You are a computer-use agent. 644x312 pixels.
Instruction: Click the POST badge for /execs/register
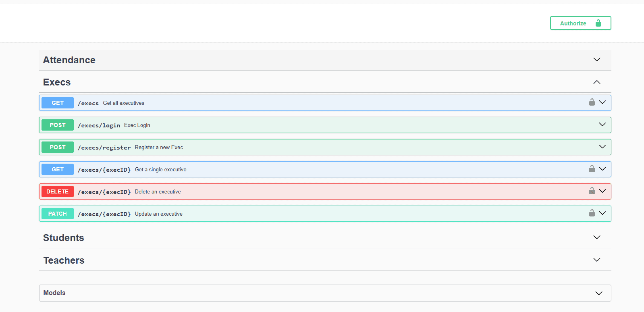click(58, 147)
